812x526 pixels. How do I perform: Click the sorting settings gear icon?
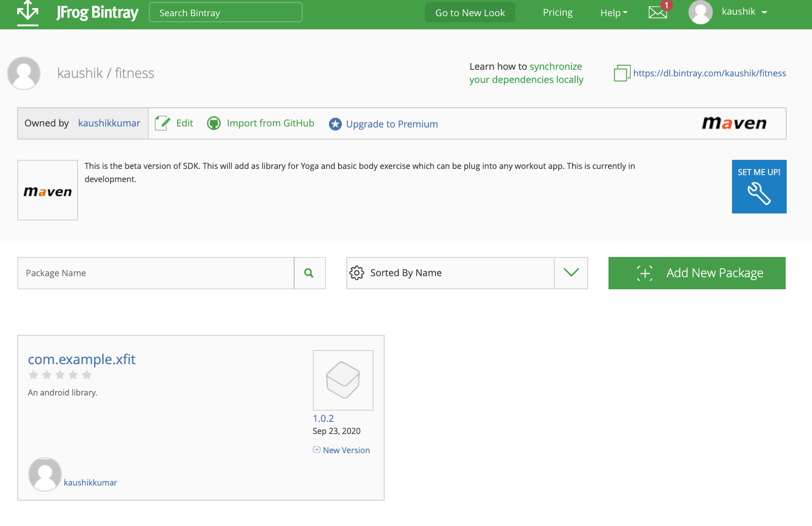click(x=357, y=273)
